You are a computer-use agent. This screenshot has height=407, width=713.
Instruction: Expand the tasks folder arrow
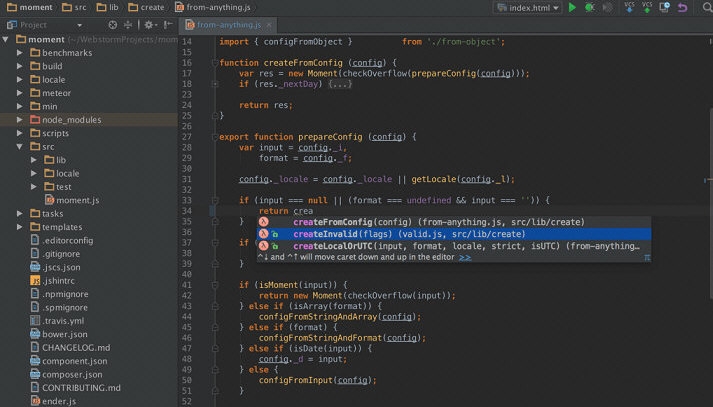tap(20, 213)
